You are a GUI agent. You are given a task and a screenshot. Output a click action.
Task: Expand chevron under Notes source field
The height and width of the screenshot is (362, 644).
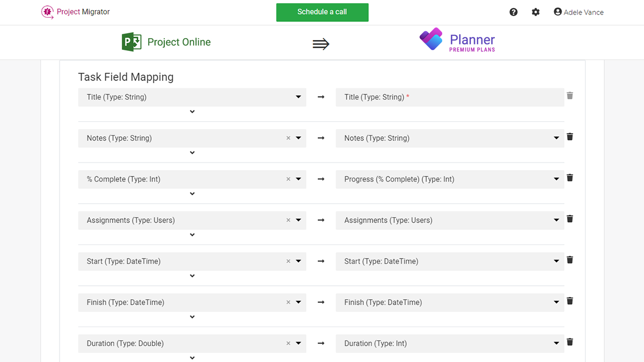click(192, 153)
